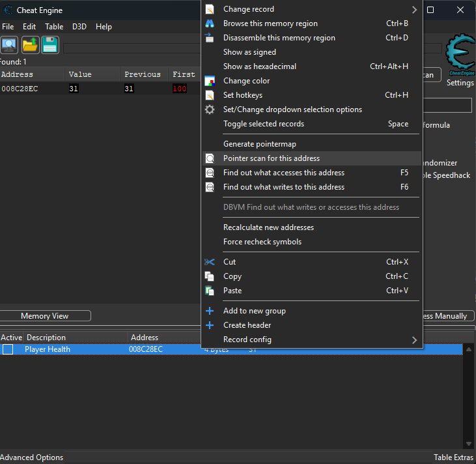Image resolution: width=476 pixels, height=464 pixels.
Task: Select Pointer scan for this address
Action: tap(272, 158)
